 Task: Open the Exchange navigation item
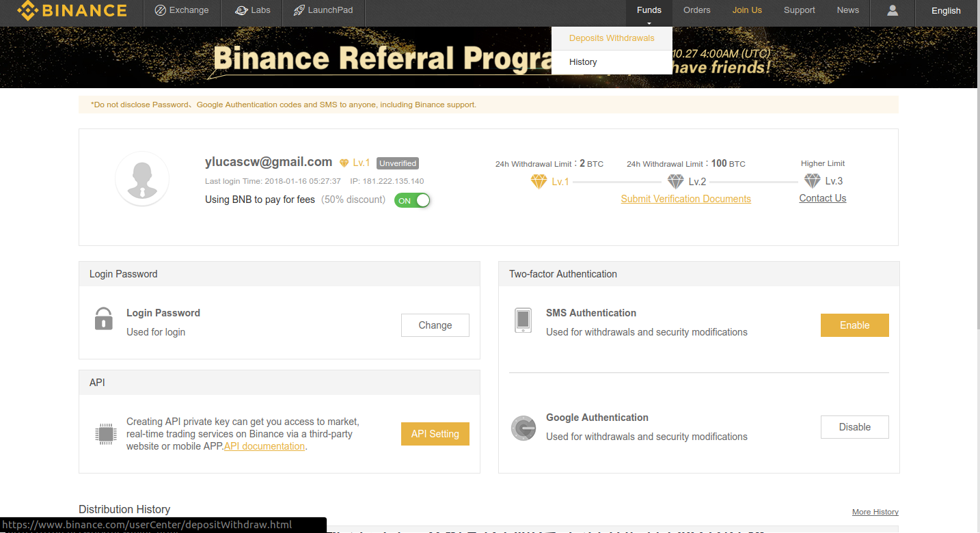click(x=182, y=10)
